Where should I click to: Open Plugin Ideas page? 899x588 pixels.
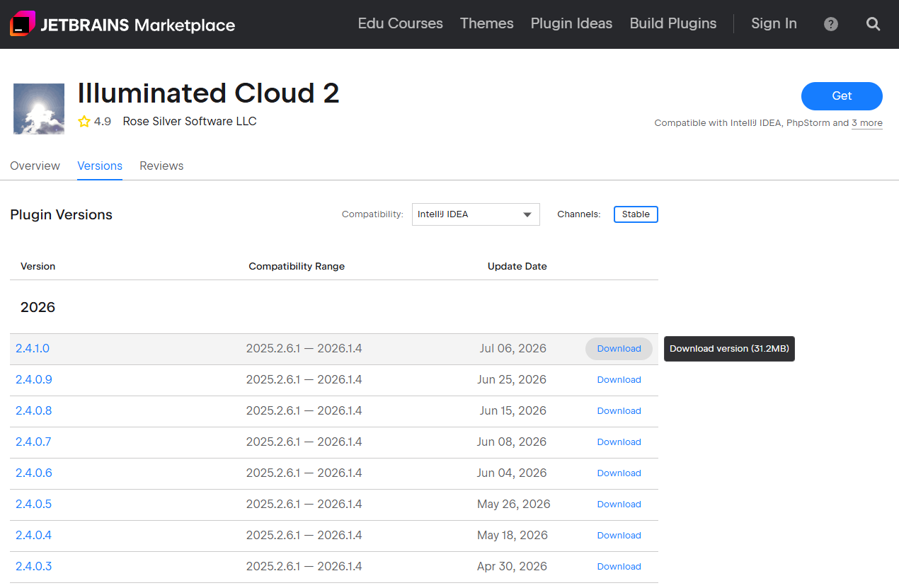[571, 23]
